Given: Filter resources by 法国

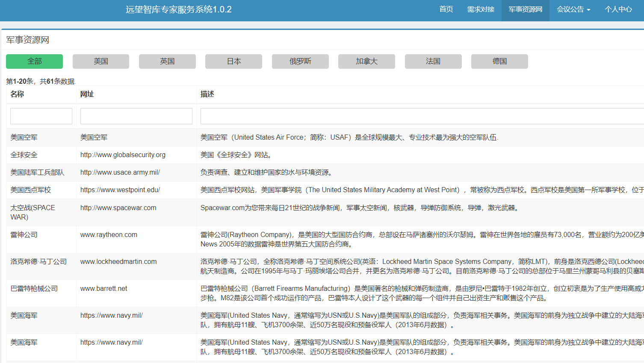Looking at the screenshot, I should point(433,61).
